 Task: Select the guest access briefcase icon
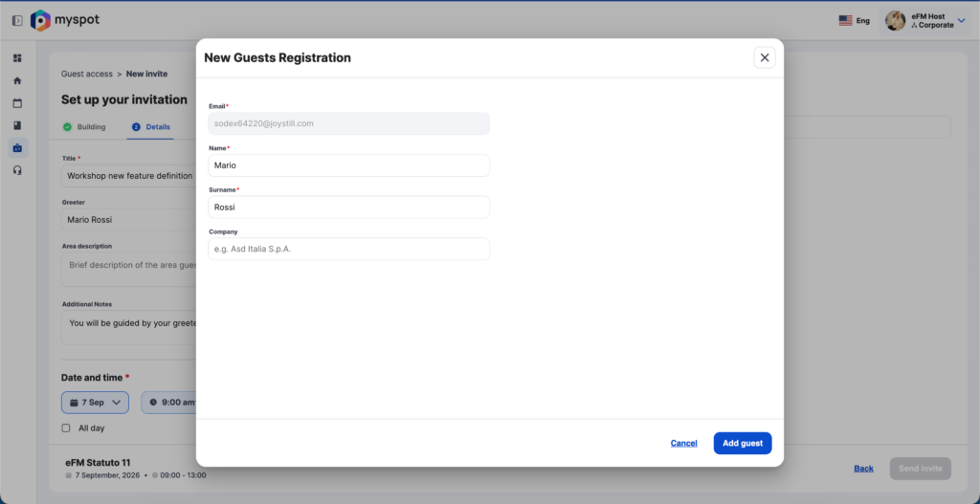(x=17, y=148)
